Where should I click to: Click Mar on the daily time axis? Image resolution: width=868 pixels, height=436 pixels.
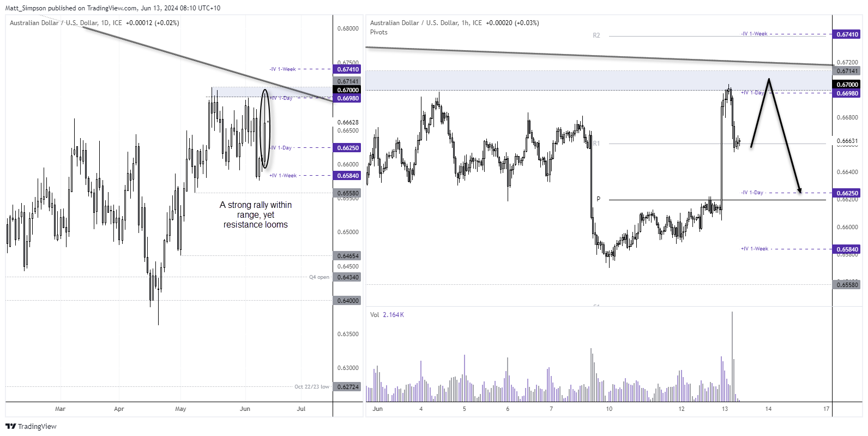click(x=60, y=409)
